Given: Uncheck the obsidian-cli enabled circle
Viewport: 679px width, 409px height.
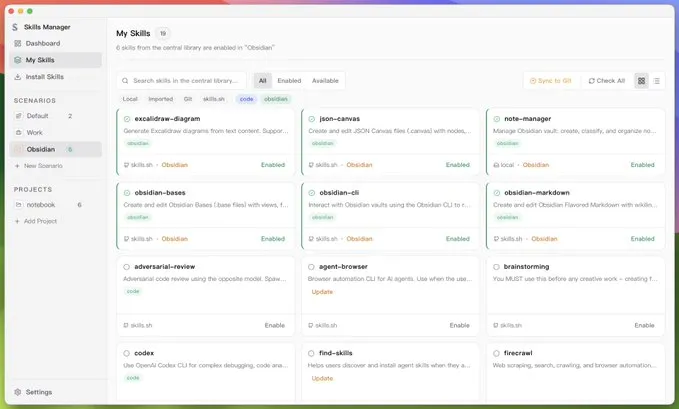Looking at the screenshot, I should tap(312, 193).
